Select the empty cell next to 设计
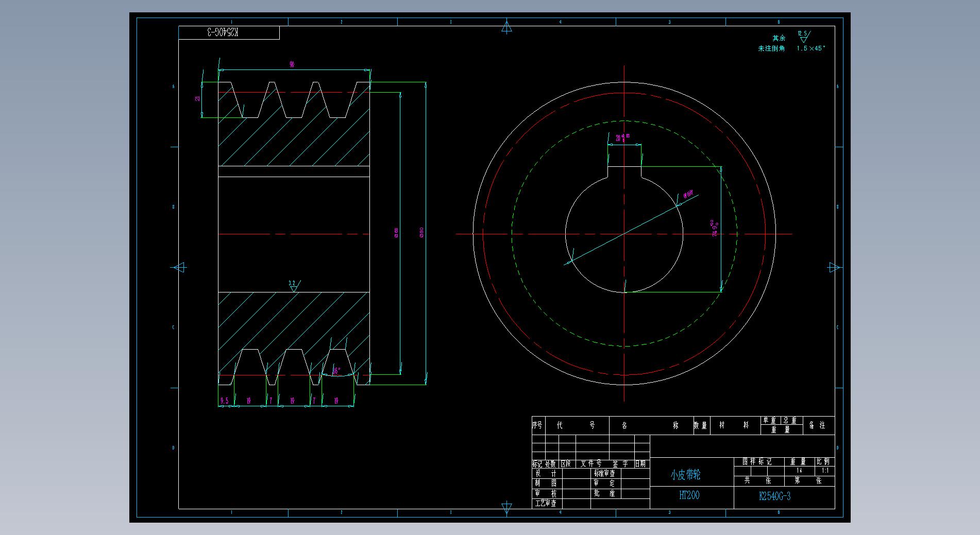 (x=577, y=473)
